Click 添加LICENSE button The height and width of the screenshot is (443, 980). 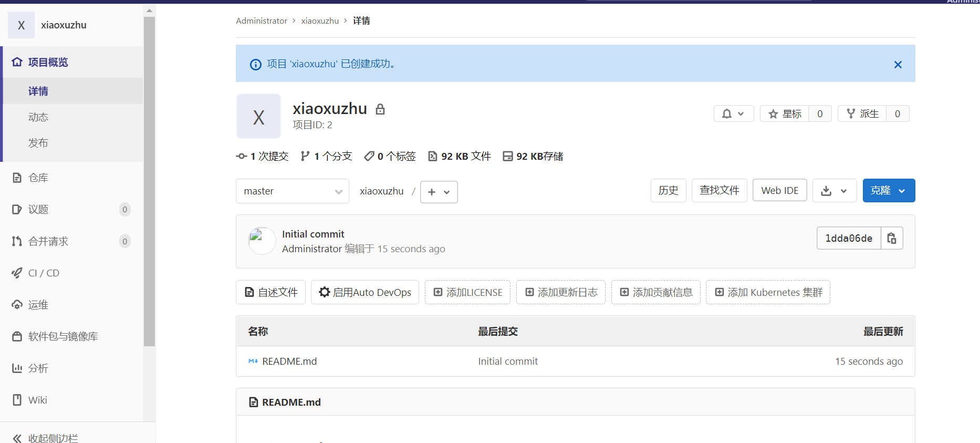pos(467,292)
